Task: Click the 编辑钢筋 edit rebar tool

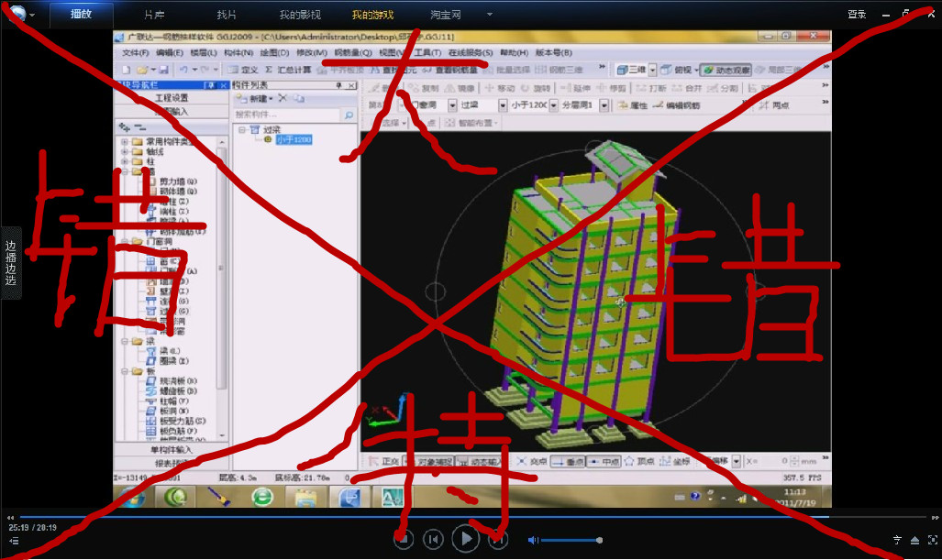Action: point(677,105)
